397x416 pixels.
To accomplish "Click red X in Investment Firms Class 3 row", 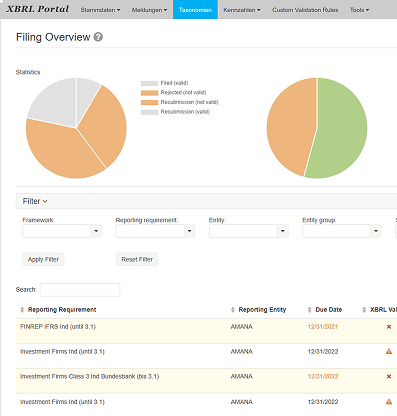I will pyautogui.click(x=389, y=376).
